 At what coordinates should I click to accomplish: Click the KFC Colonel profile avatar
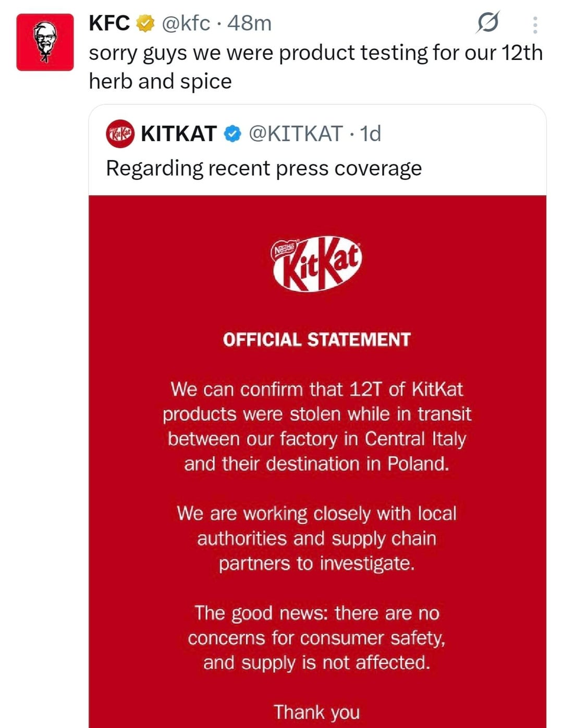click(45, 42)
